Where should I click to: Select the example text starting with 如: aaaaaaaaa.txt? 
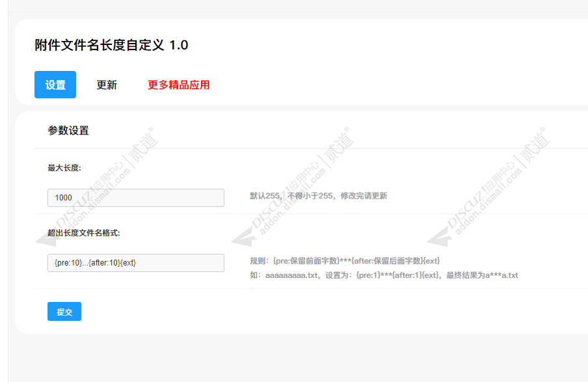point(384,275)
